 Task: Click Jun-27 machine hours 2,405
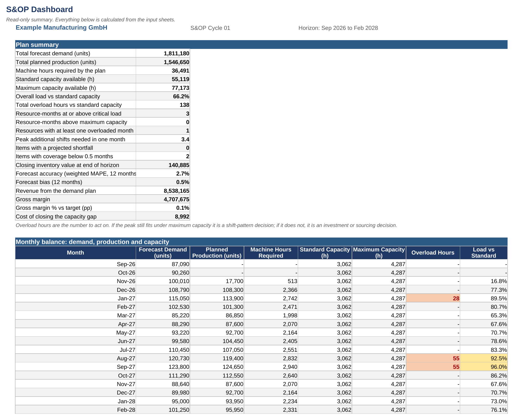coord(271,341)
